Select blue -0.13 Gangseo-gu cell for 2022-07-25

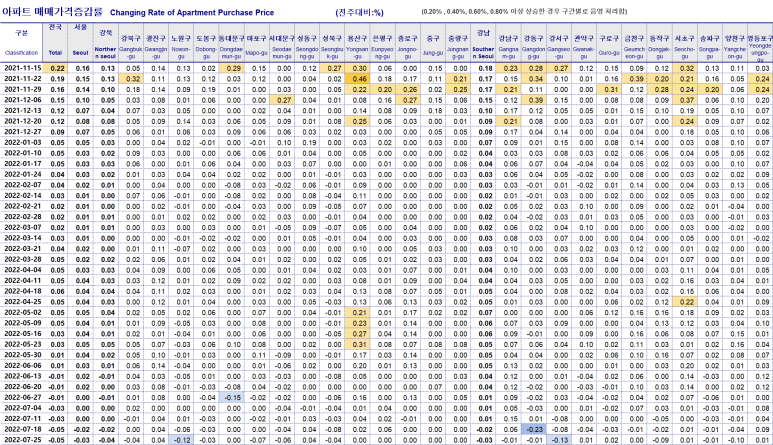point(559,440)
